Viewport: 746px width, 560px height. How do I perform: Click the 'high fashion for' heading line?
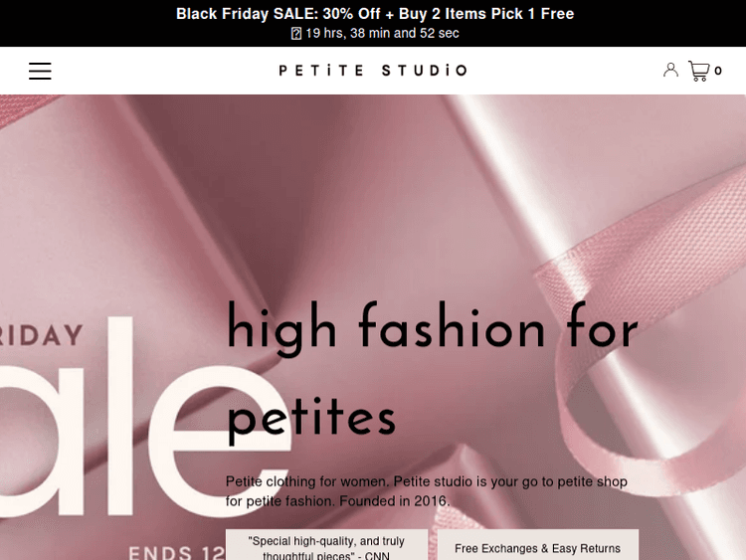coord(432,329)
